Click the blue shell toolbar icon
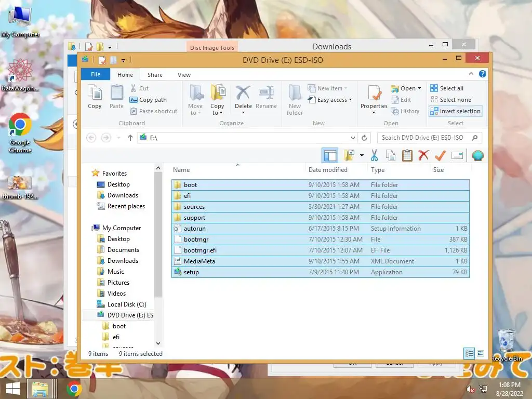532x399 pixels. [x=478, y=155]
